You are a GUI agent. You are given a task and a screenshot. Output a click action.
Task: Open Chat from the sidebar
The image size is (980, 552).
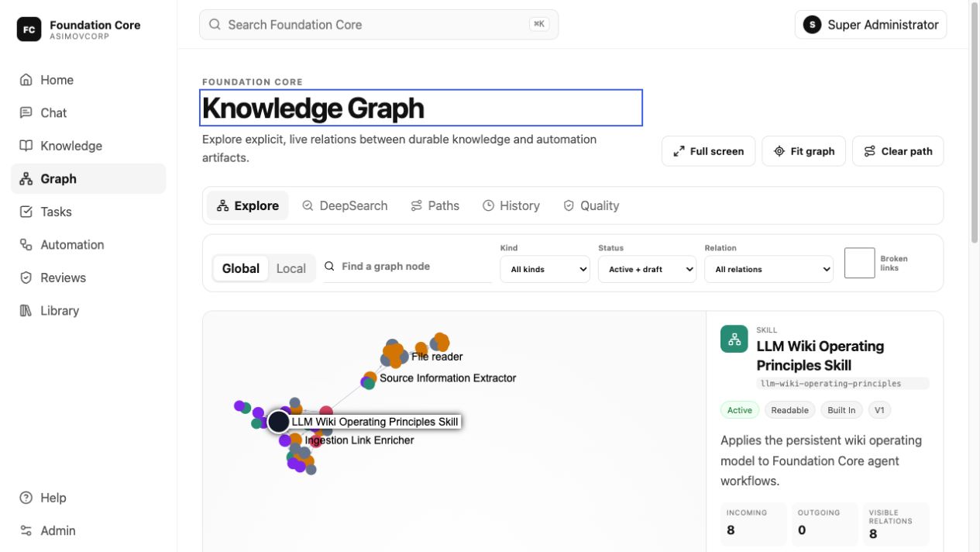88,112
